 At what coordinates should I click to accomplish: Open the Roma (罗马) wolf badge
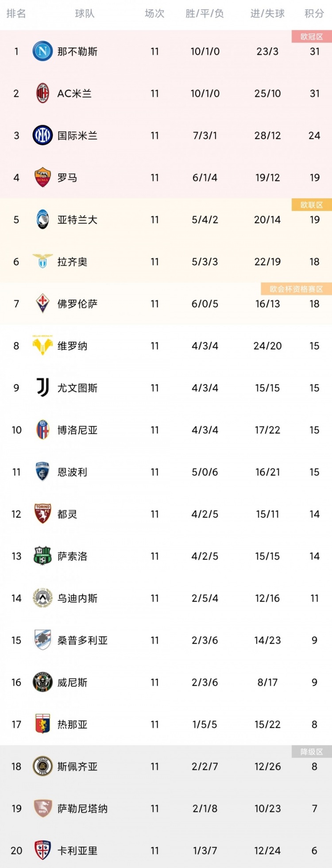42,177
